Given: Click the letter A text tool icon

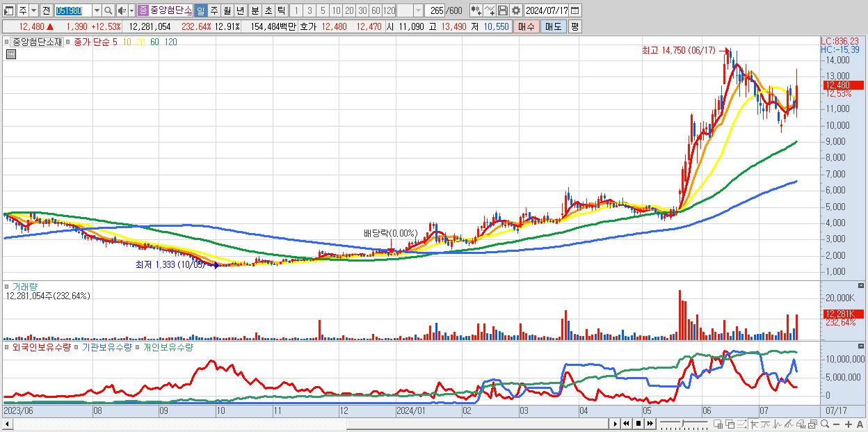Looking at the screenshot, I should 860,424.
